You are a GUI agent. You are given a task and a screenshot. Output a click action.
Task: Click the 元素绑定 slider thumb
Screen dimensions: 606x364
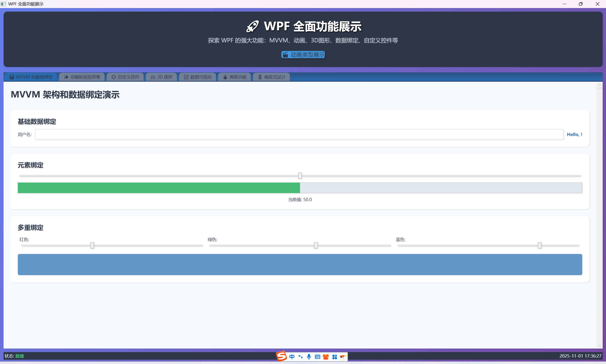click(300, 176)
